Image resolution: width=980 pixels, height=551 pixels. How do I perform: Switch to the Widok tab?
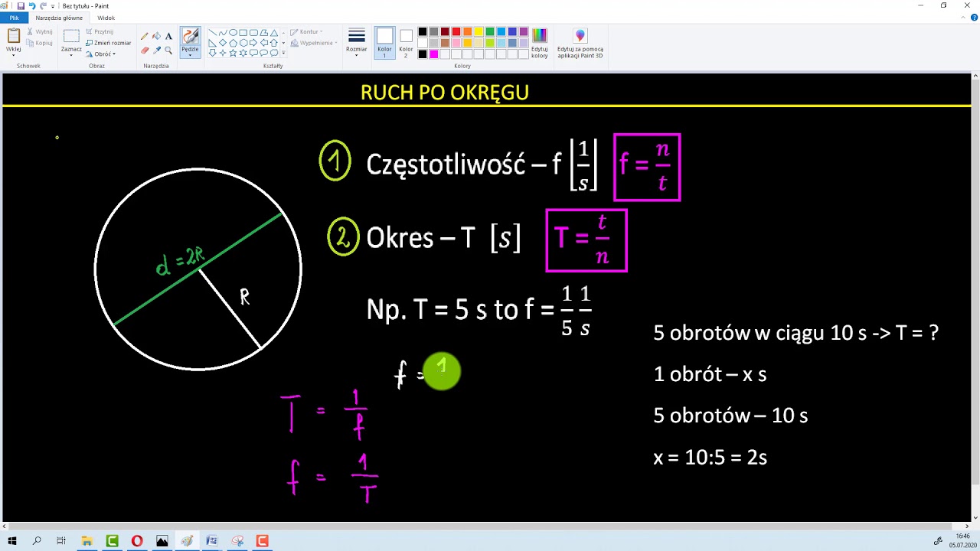click(x=106, y=18)
